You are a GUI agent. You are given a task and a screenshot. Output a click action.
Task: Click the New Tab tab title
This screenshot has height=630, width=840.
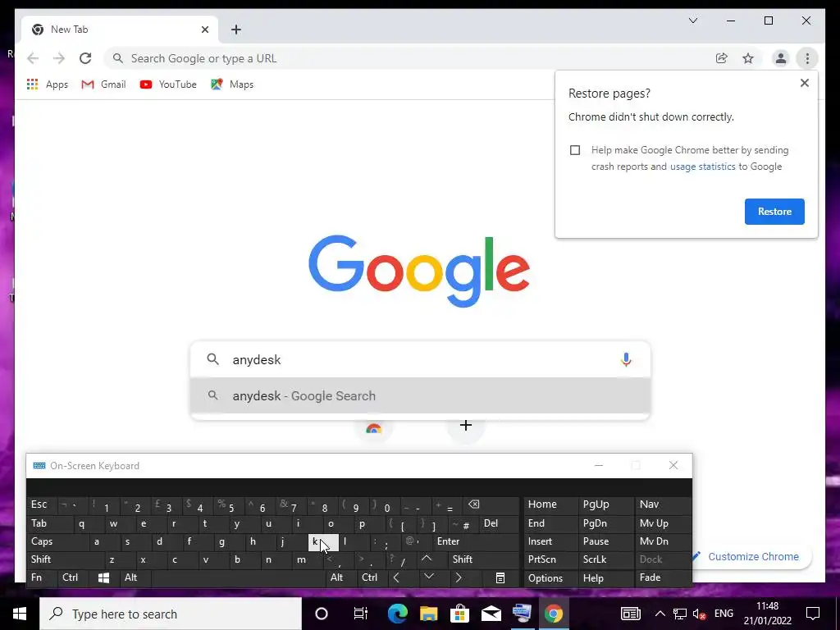coord(69,30)
